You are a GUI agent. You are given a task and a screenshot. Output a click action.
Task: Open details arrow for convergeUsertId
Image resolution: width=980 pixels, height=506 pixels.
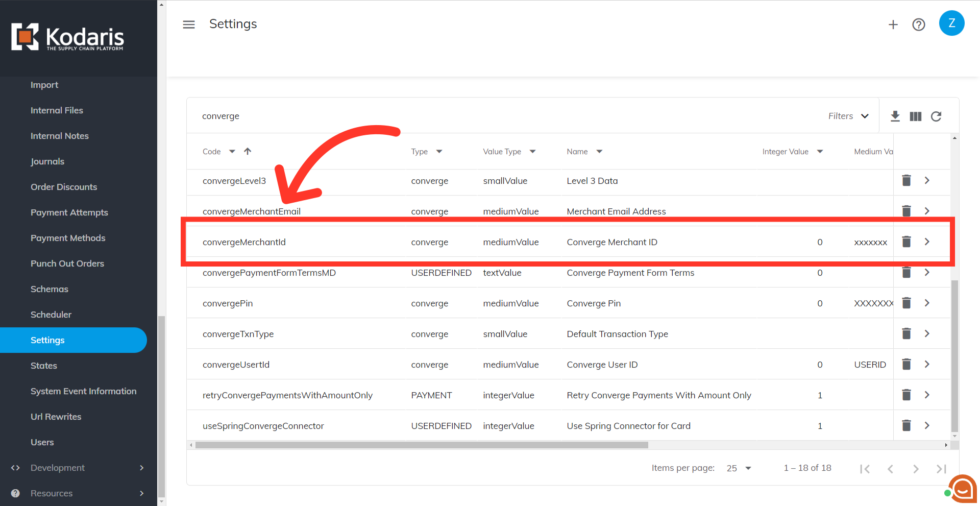pos(927,364)
